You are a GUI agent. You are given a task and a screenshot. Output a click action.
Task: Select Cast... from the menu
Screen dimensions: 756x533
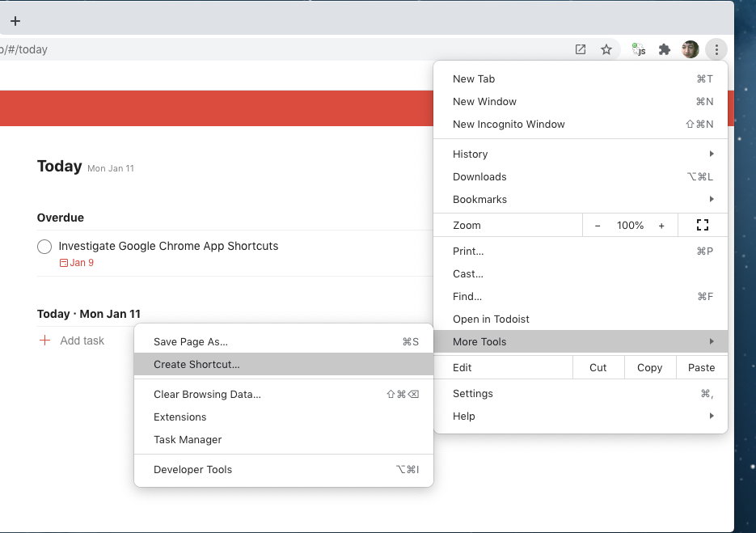(x=581, y=273)
